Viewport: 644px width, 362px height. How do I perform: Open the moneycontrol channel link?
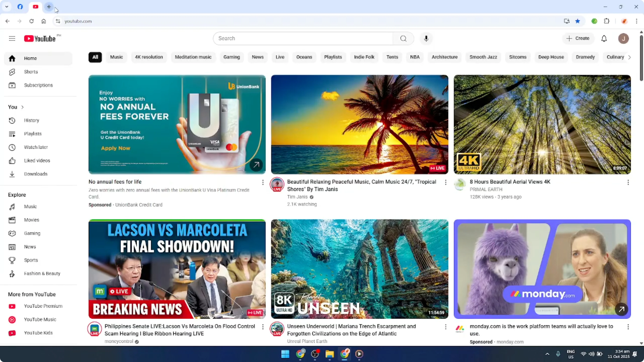(x=119, y=341)
